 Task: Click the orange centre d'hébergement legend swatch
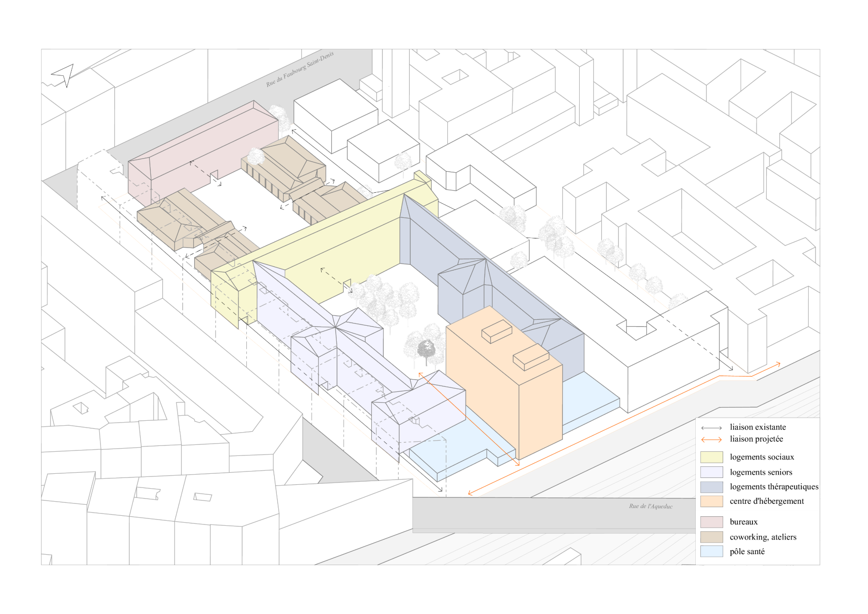coord(711,501)
